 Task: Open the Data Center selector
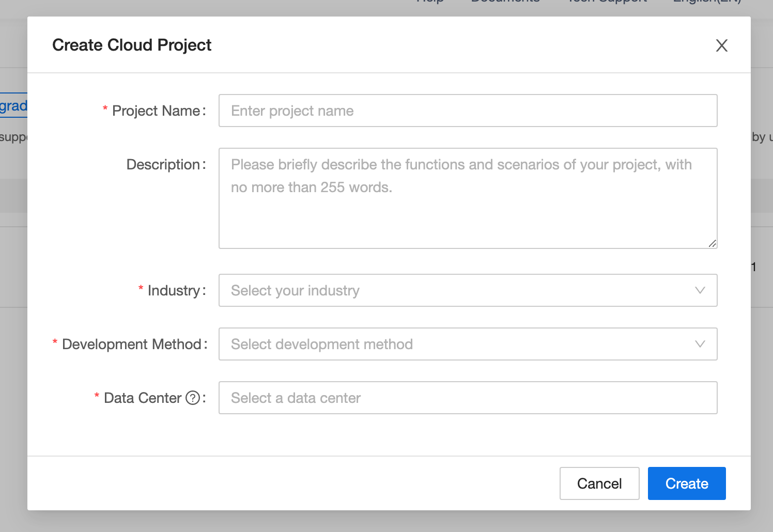468,398
